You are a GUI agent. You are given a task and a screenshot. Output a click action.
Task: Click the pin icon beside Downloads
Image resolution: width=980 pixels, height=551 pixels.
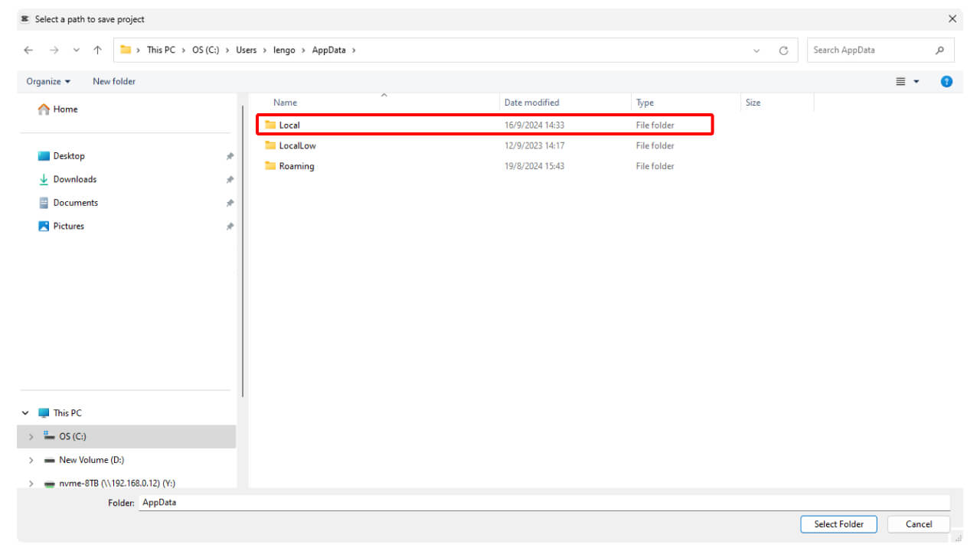coord(230,180)
